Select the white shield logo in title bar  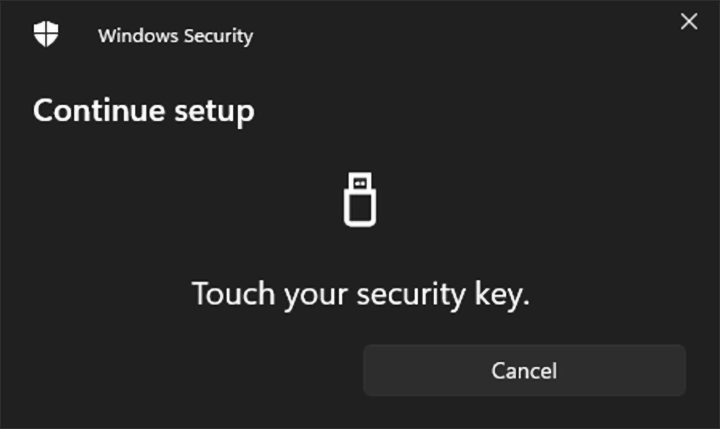(46, 35)
